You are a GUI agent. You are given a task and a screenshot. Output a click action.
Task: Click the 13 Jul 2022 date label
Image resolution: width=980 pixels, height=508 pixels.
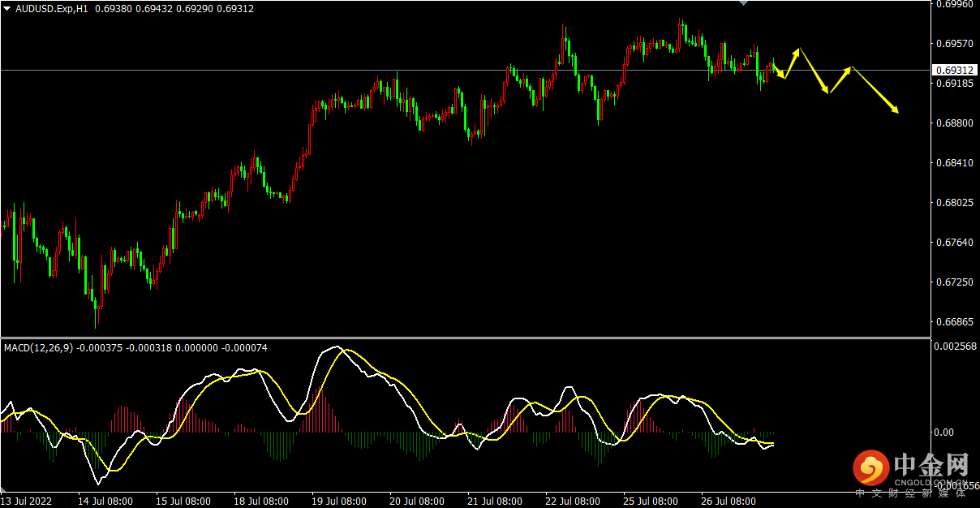pos(28,501)
